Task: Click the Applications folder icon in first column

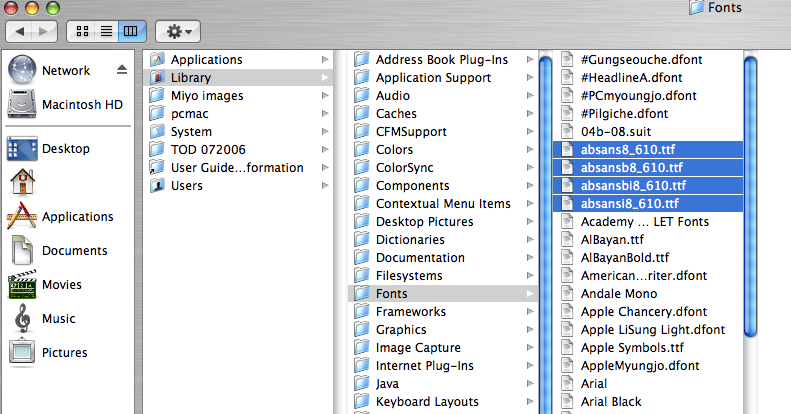Action: [x=157, y=60]
